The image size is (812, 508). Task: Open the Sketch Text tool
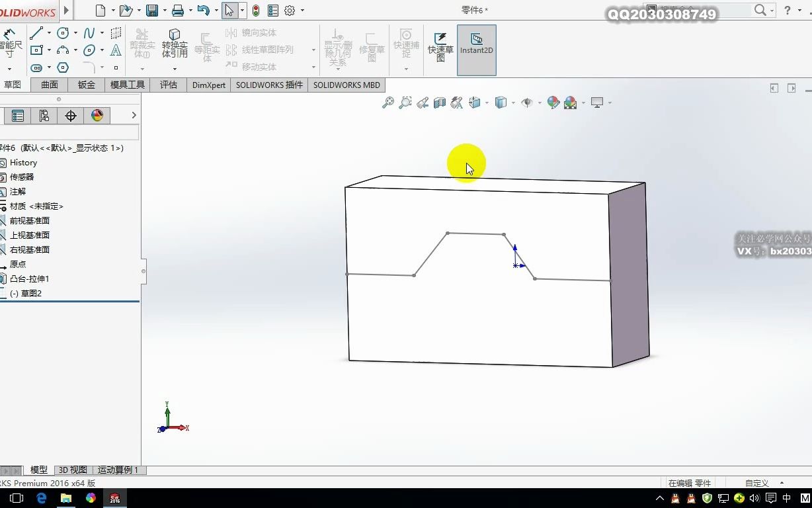(116, 50)
